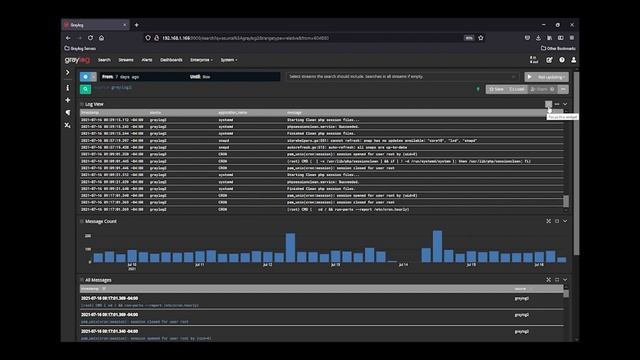Open the streams filter select box

tap(402, 77)
